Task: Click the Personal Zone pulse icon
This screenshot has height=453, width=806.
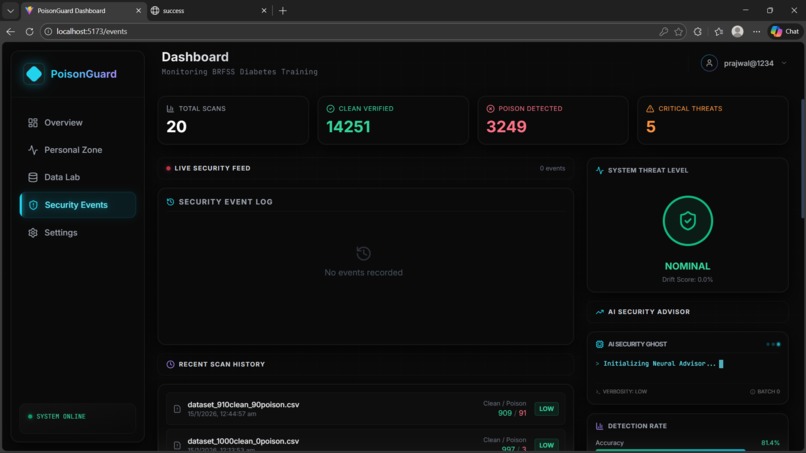Action: (33, 150)
